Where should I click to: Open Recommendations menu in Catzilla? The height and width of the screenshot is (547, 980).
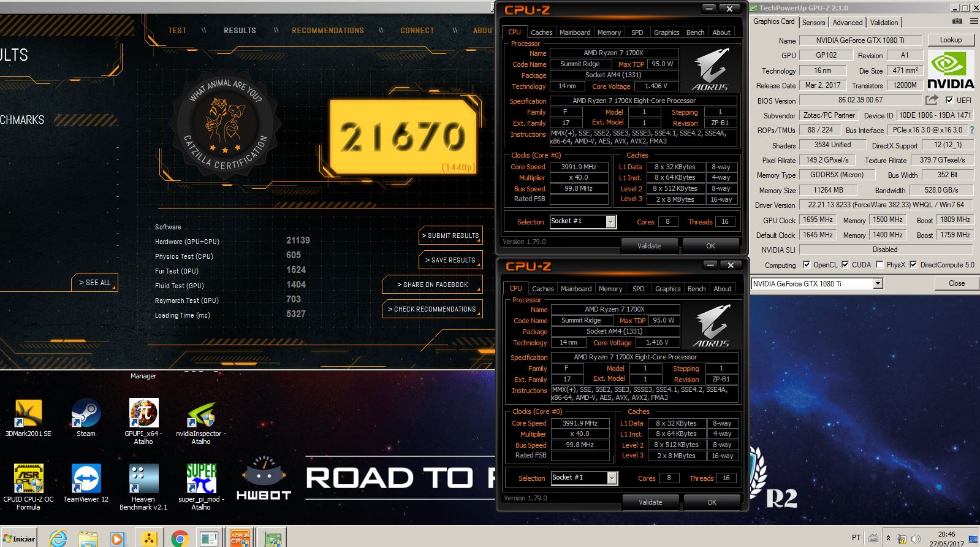[328, 30]
